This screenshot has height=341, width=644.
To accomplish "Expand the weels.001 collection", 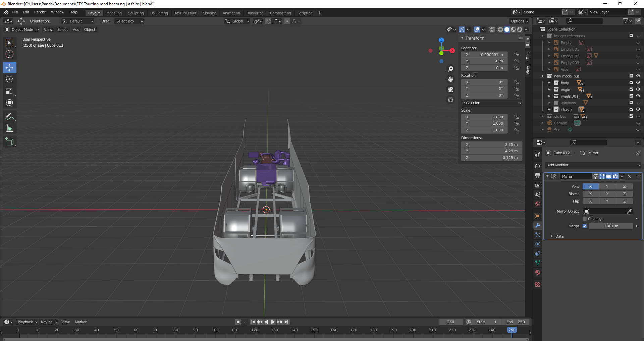I will click(x=549, y=96).
